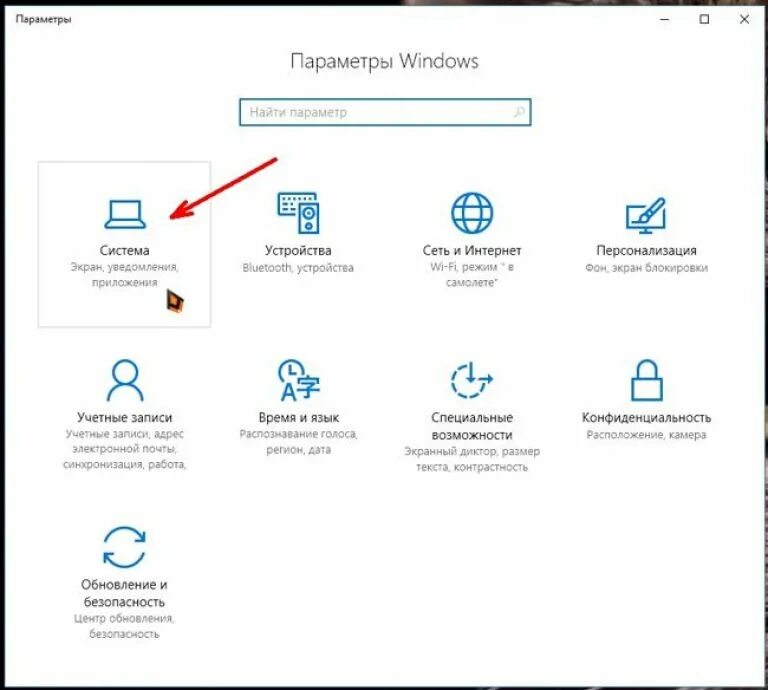768x690 pixels.
Task: Click the Сеть и Интернет label
Action: click(472, 250)
